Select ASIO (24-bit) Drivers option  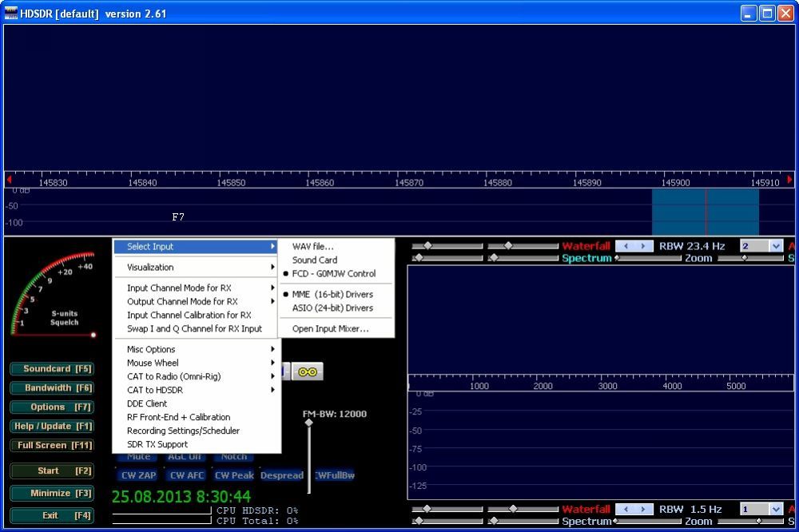point(332,308)
